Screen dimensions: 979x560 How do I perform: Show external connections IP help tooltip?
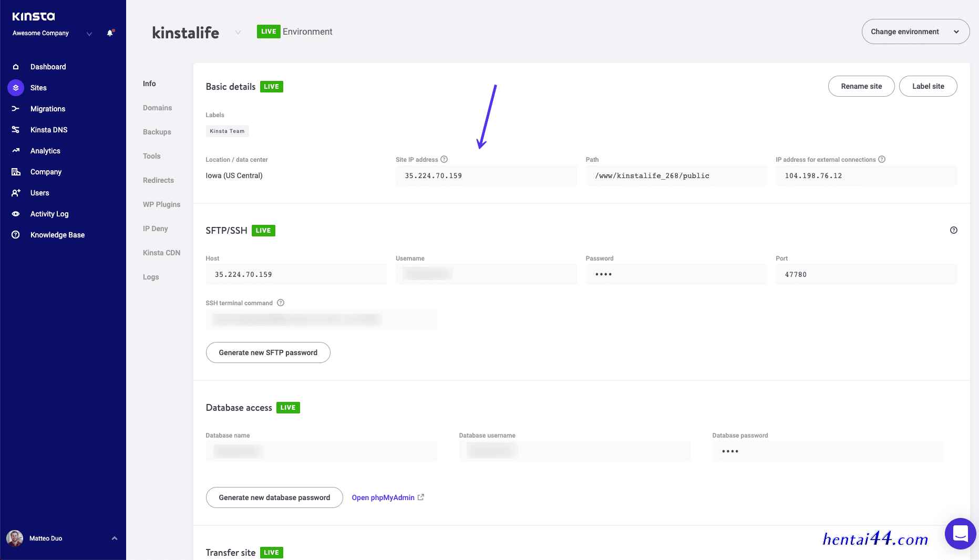[882, 159]
